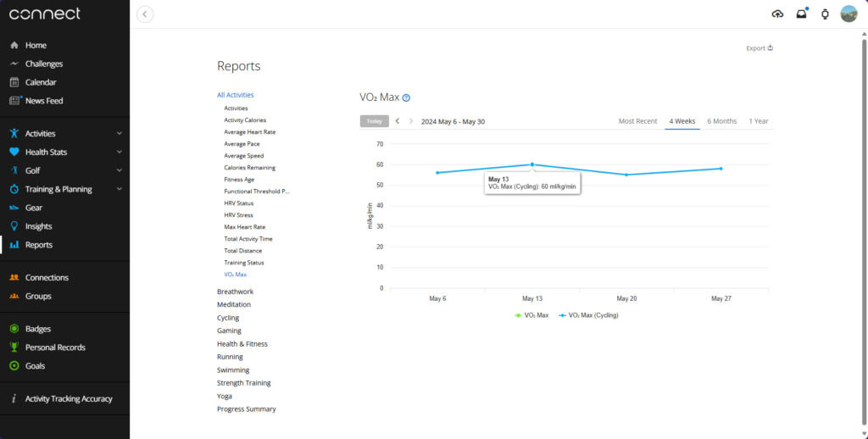
Task: Open the Training Status report
Action: tap(244, 263)
